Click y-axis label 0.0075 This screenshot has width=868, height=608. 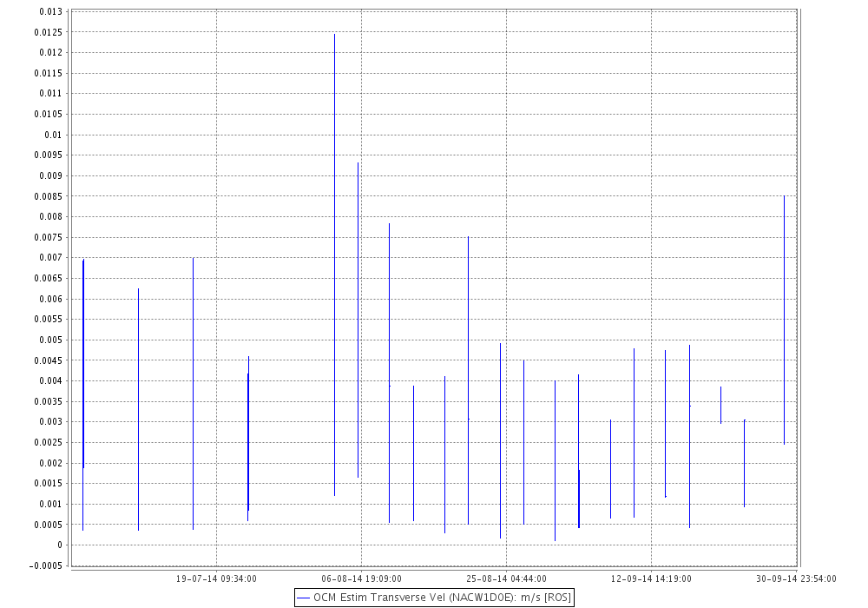pyautogui.click(x=48, y=237)
